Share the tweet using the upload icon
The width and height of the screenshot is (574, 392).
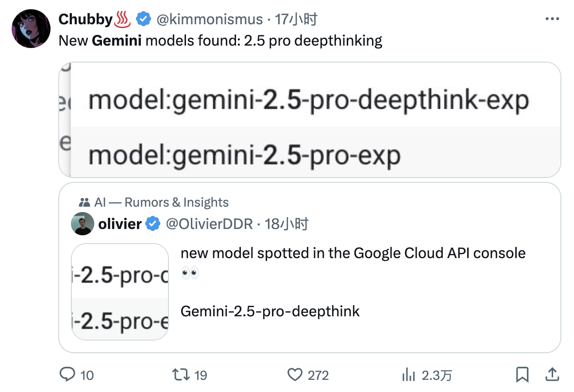[x=552, y=375]
